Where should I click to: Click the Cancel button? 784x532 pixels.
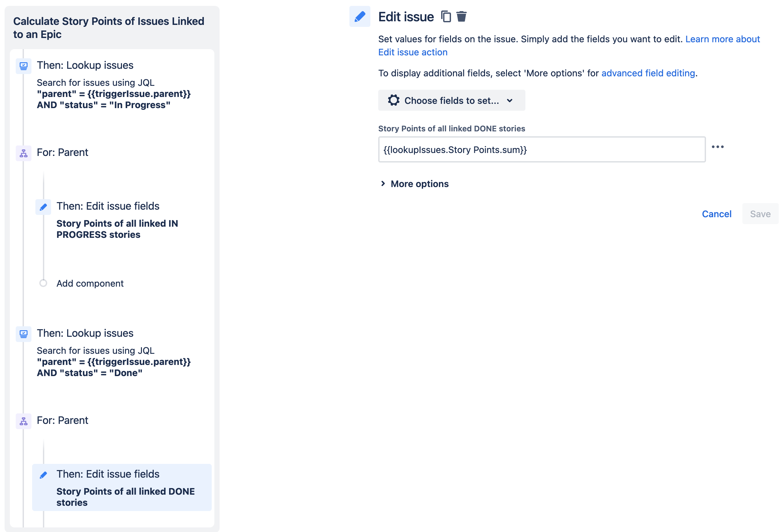click(x=716, y=214)
